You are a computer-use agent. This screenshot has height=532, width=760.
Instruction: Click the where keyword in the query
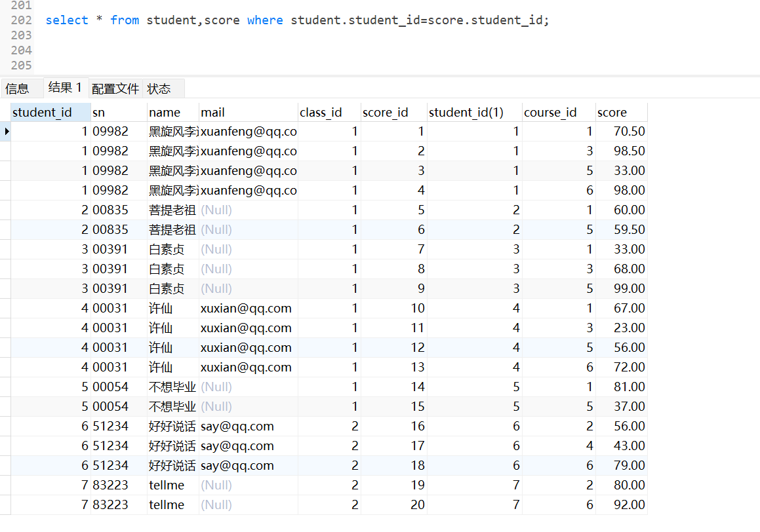(x=265, y=20)
